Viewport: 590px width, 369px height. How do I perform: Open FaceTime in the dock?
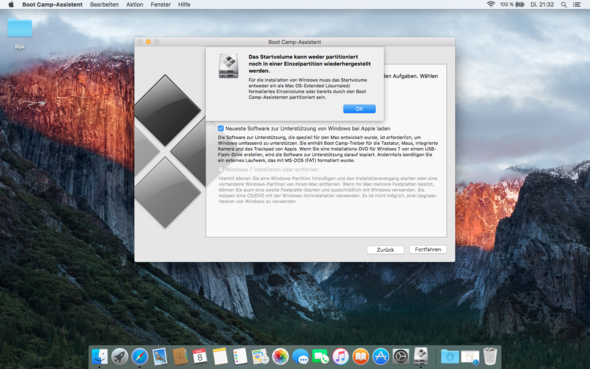pyautogui.click(x=320, y=356)
